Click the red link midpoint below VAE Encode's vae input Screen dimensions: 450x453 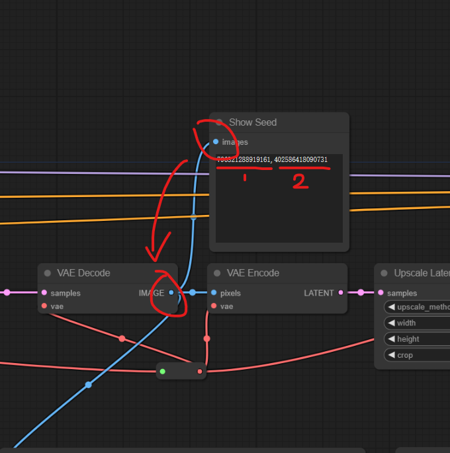coord(207,339)
